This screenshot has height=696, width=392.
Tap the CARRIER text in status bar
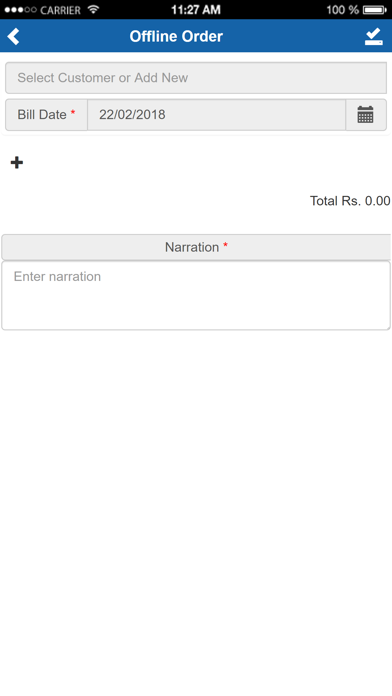point(60,10)
